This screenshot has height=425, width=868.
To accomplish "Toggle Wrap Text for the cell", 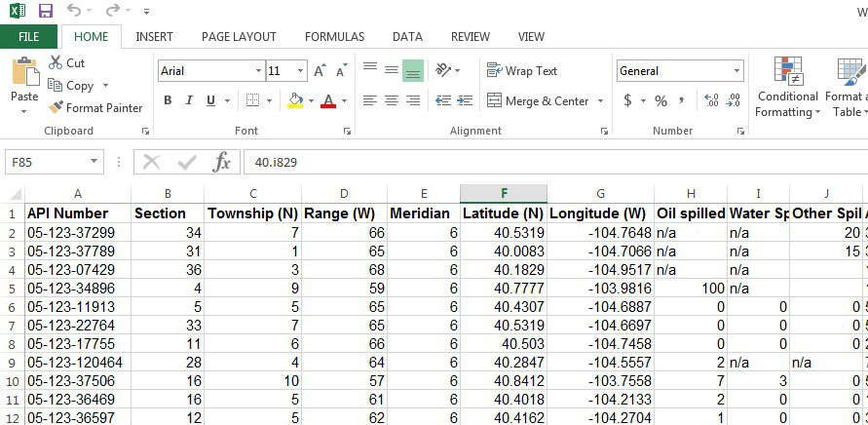I will coord(521,71).
